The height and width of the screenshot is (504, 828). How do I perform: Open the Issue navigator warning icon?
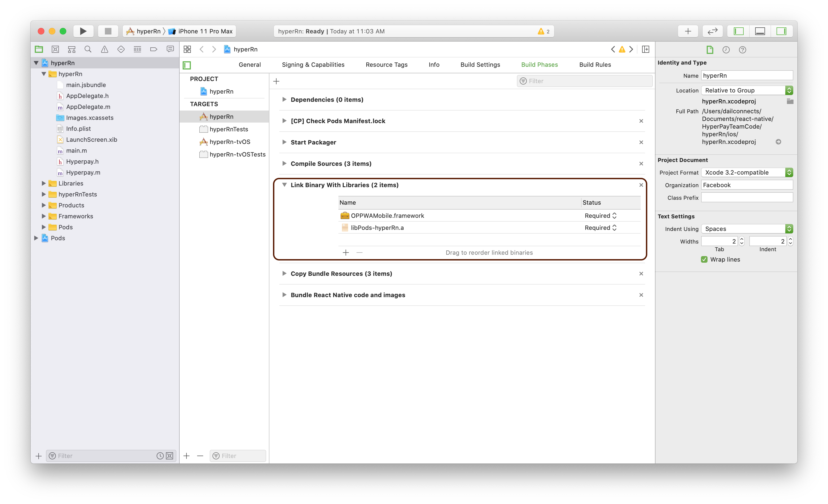pos(105,49)
